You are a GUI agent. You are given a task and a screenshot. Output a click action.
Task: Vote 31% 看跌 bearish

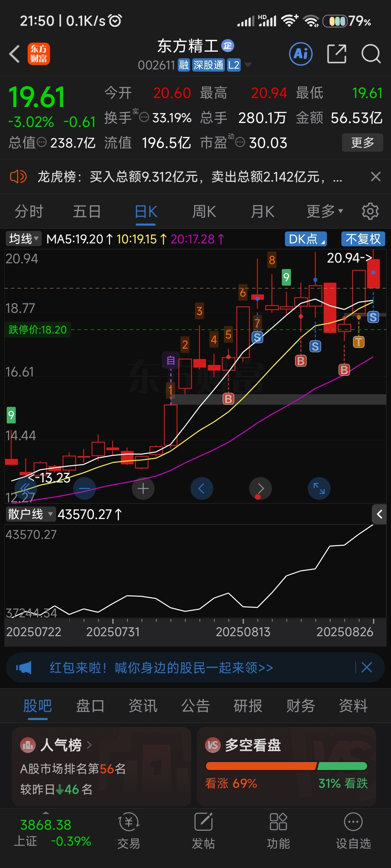point(343,783)
